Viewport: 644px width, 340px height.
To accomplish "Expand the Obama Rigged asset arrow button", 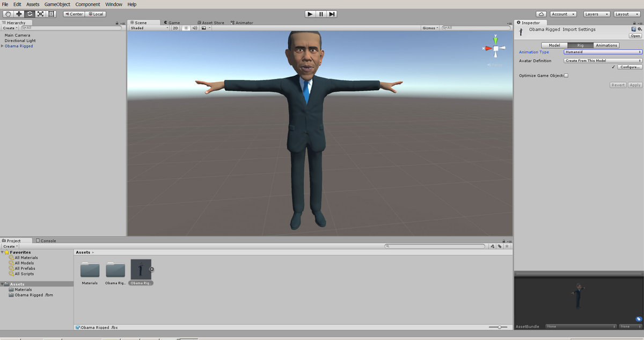I will 151,269.
